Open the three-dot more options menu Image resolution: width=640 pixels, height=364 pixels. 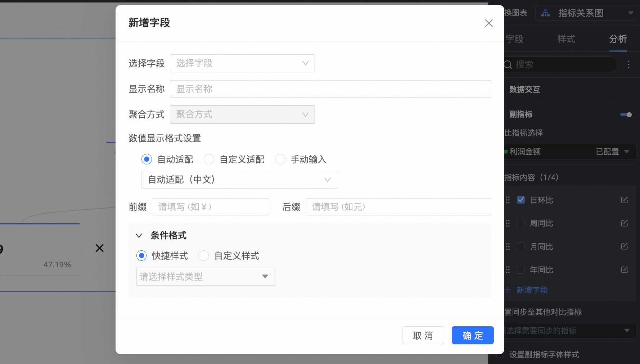(x=628, y=64)
